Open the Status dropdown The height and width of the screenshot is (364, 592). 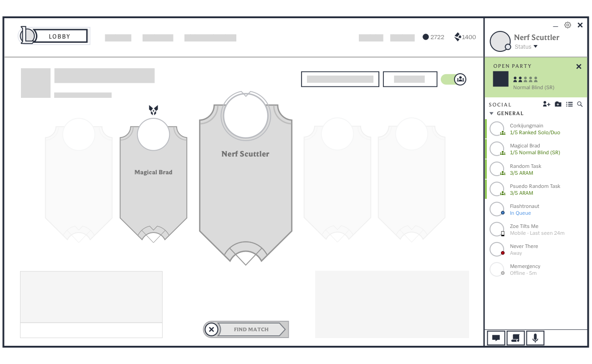[526, 47]
